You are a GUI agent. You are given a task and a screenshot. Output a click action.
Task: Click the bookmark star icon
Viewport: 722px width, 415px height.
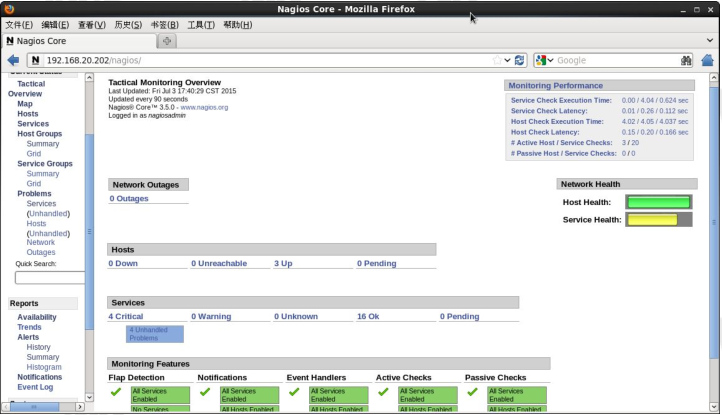pos(497,60)
